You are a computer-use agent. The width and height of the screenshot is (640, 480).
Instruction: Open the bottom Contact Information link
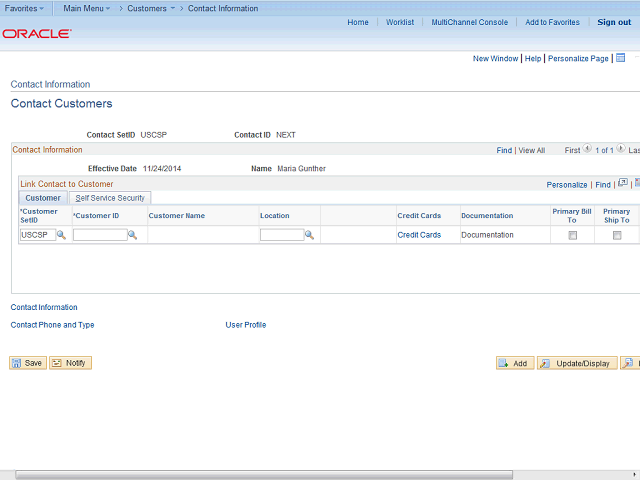[x=44, y=307]
